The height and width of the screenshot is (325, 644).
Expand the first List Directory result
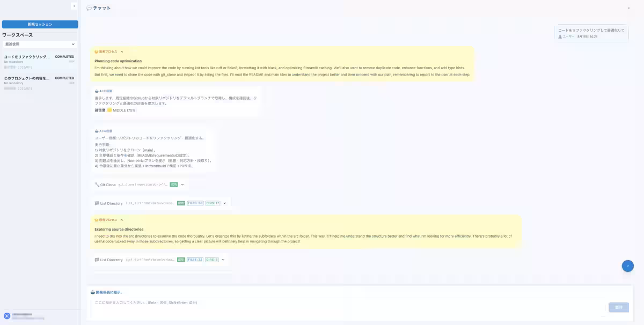tap(224, 203)
